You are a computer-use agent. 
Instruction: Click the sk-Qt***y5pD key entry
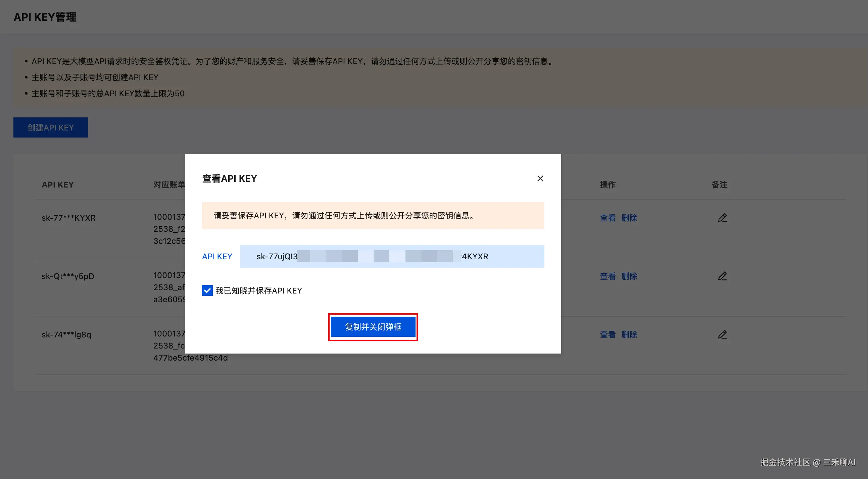point(68,276)
